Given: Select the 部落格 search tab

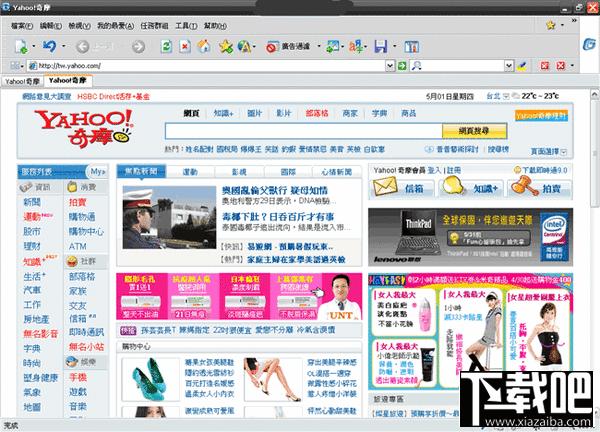Looking at the screenshot, I should [317, 113].
